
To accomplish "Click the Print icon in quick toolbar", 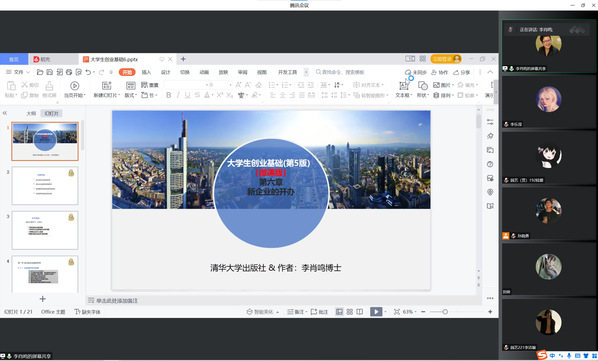I will point(69,72).
